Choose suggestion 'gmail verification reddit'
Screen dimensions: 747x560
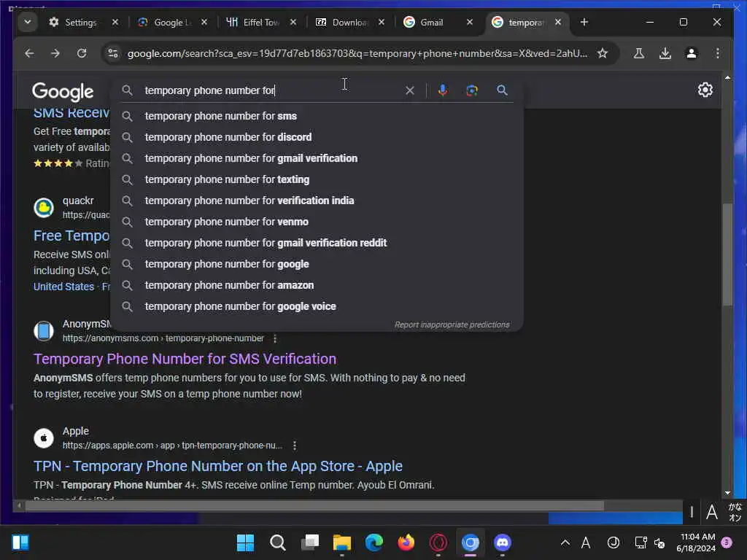317,243
